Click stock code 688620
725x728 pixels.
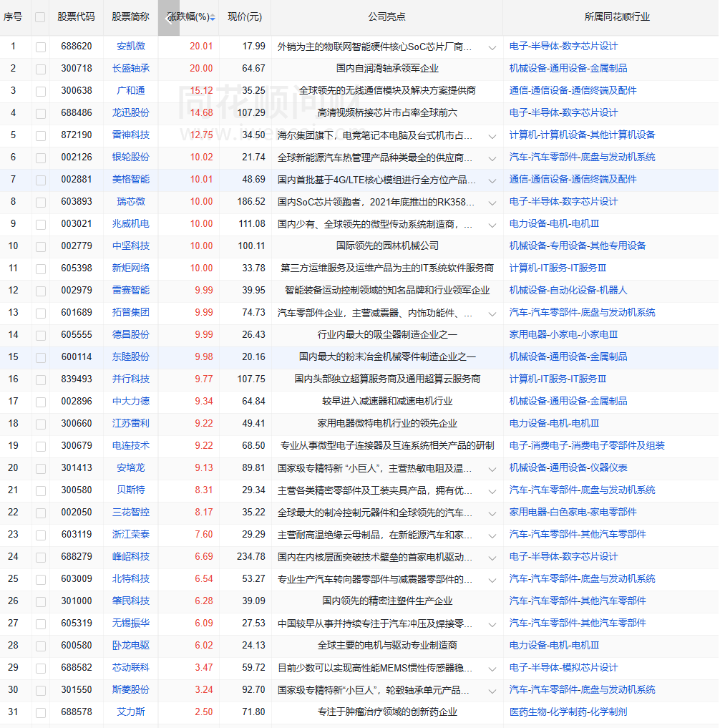pyautogui.click(x=77, y=47)
